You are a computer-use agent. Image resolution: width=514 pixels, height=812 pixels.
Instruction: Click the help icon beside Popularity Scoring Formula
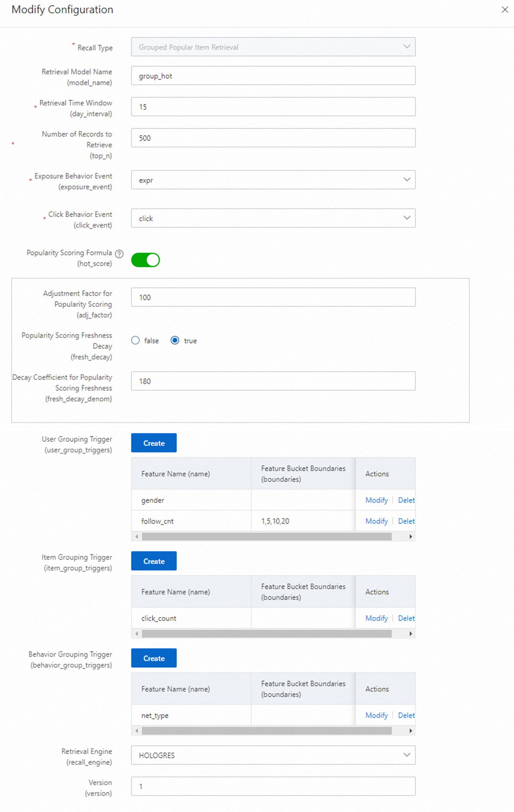click(x=119, y=254)
